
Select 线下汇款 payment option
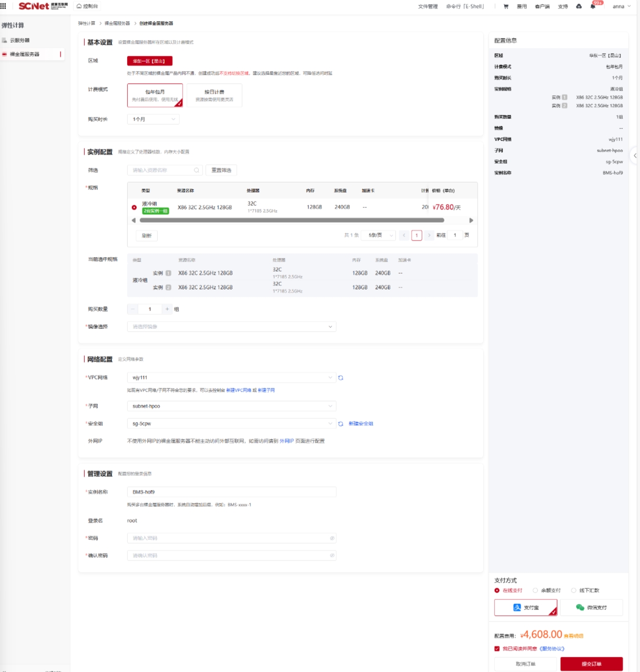[574, 590]
